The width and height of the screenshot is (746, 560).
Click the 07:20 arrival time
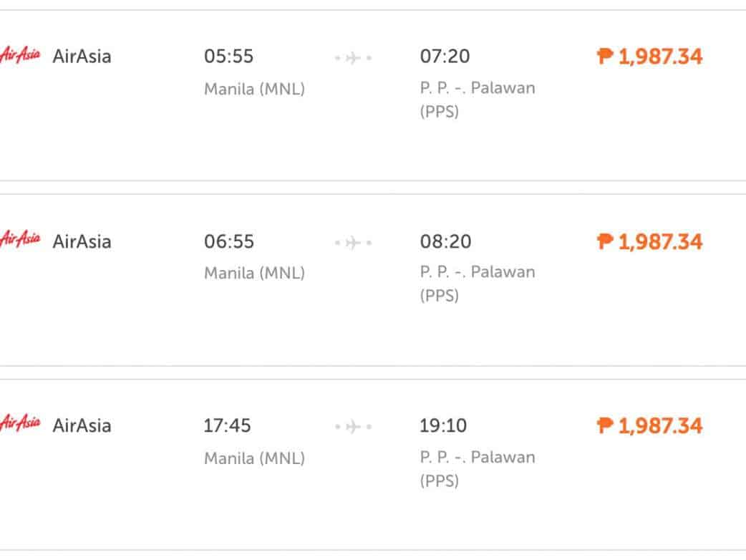coord(445,57)
